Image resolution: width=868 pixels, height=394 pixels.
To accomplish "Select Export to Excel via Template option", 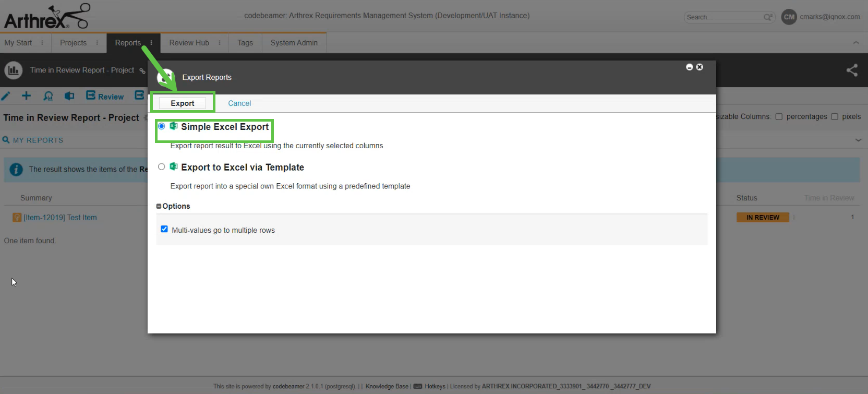I will [162, 167].
